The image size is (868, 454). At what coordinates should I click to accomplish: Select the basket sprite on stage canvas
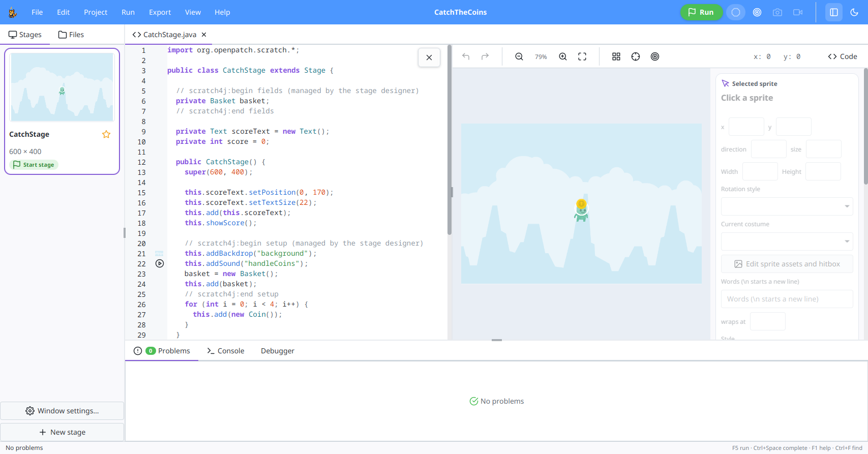(581, 211)
